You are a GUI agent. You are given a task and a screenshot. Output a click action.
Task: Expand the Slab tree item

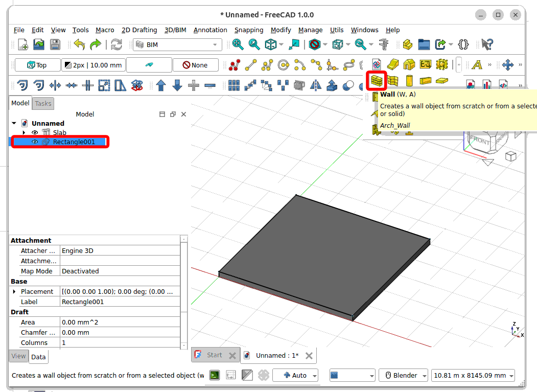point(24,133)
